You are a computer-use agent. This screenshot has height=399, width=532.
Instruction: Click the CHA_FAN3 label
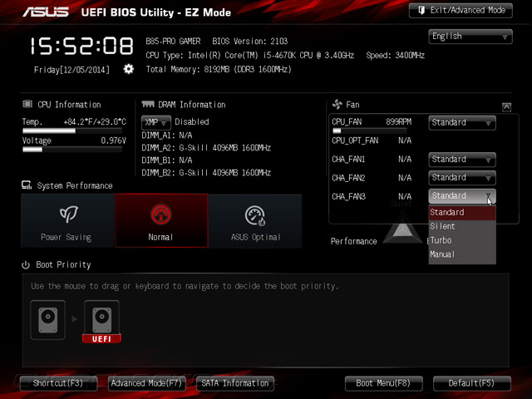pyautogui.click(x=348, y=196)
